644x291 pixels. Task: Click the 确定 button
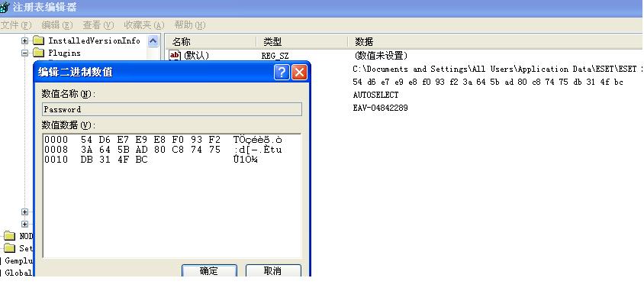[210, 270]
